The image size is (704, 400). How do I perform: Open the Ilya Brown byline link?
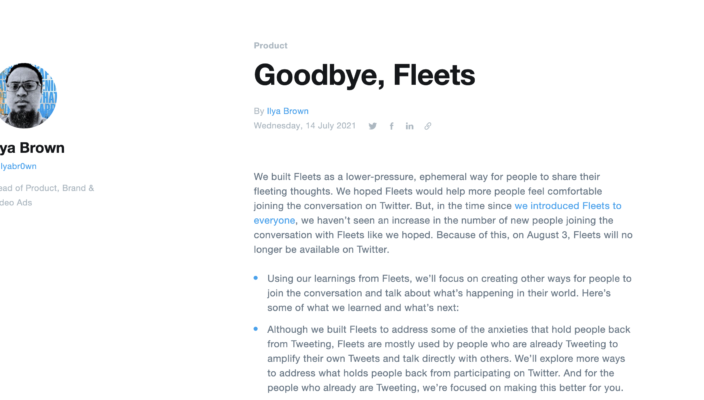[288, 111]
